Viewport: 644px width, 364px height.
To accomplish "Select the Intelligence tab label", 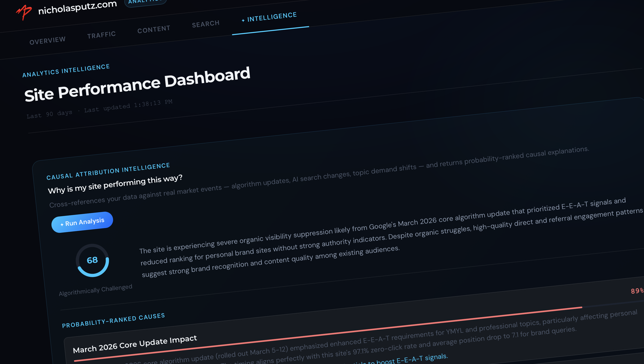I will click(x=272, y=17).
